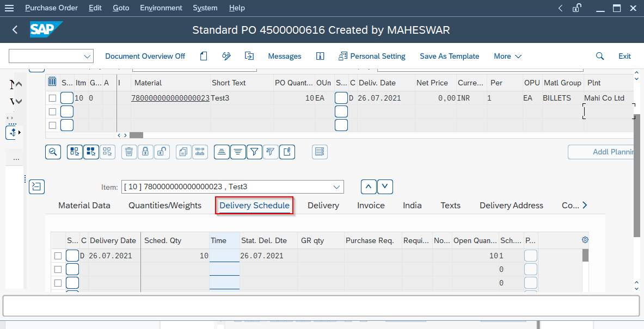
Task: Click schedule table vertical scrollbar thumb
Action: click(x=586, y=255)
